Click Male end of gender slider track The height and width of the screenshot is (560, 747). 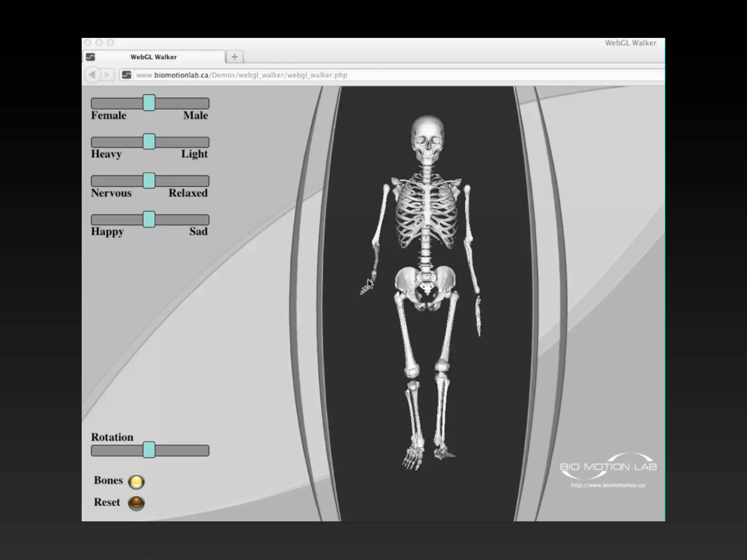pyautogui.click(x=203, y=104)
